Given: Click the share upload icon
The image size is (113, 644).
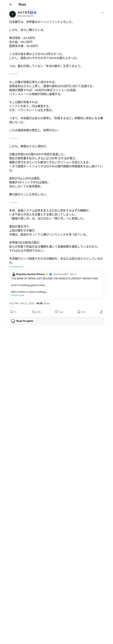Looking at the screenshot, I should pyautogui.click(x=101, y=312).
